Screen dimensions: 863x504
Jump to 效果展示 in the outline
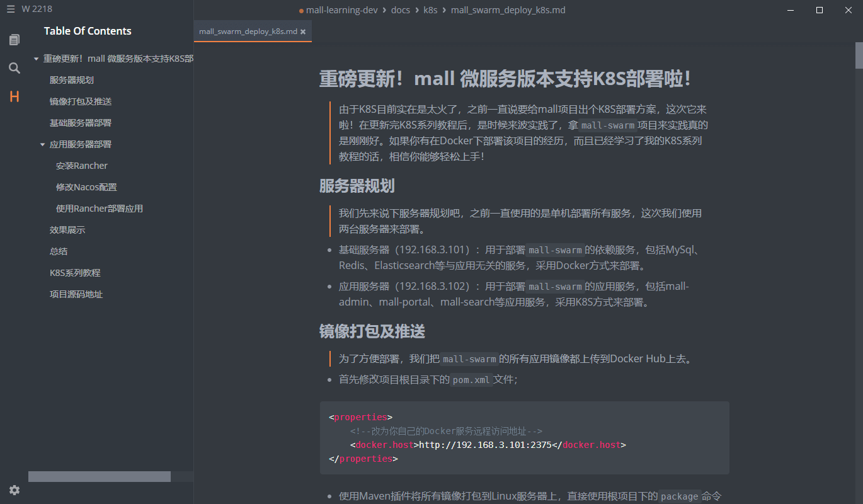point(67,230)
